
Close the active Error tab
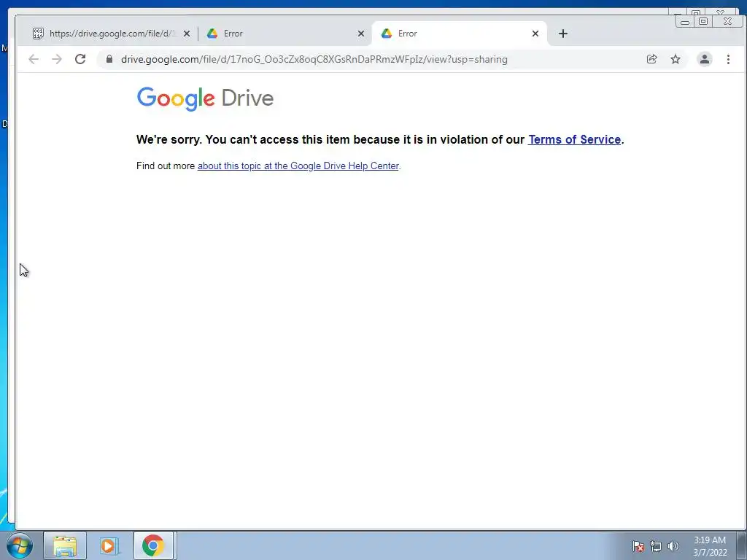pyautogui.click(x=535, y=34)
